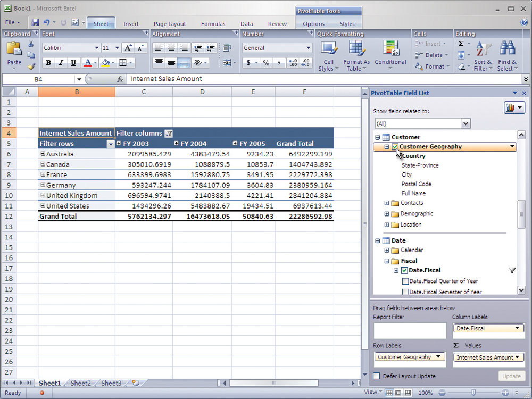Image resolution: width=532 pixels, height=399 pixels.
Task: Uncheck the Date.Fiscal field checkbox
Action: [404, 270]
